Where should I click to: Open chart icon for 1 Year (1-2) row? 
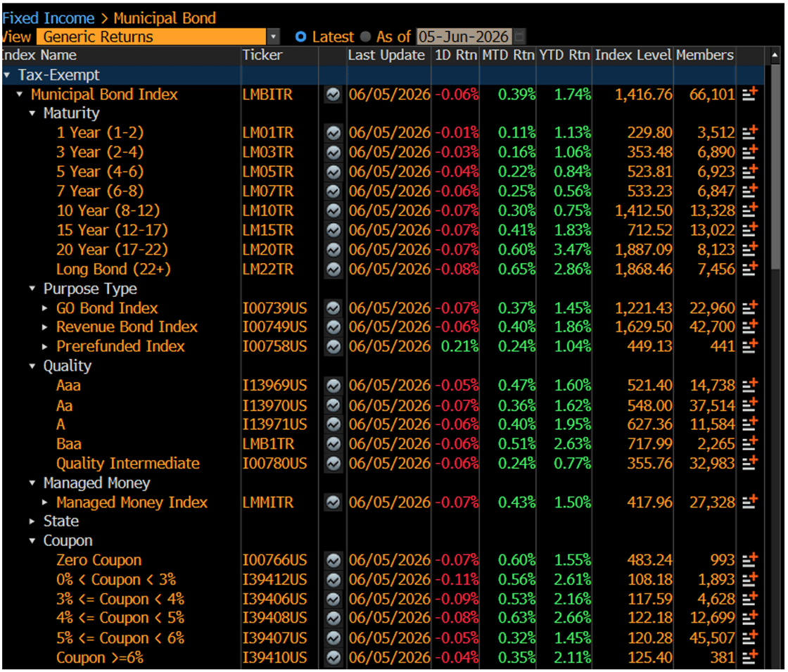click(333, 133)
